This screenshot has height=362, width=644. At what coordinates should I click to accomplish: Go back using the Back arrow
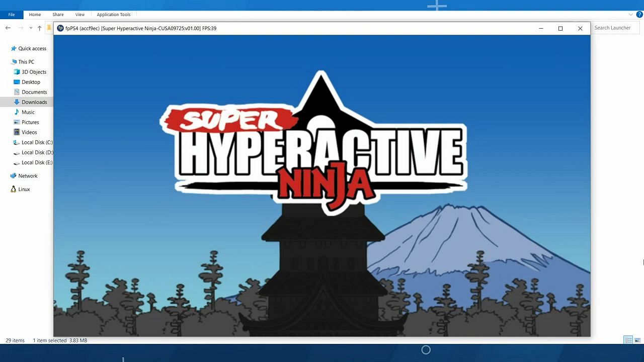(8, 28)
